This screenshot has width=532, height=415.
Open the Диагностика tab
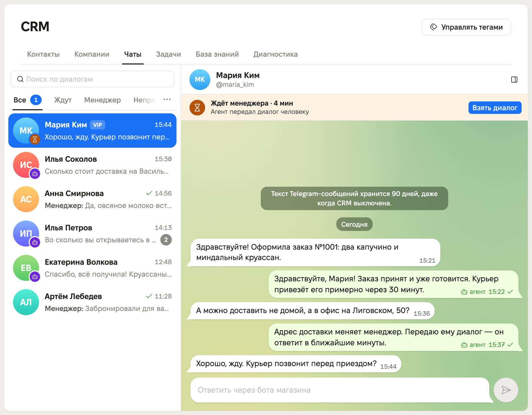coord(276,54)
